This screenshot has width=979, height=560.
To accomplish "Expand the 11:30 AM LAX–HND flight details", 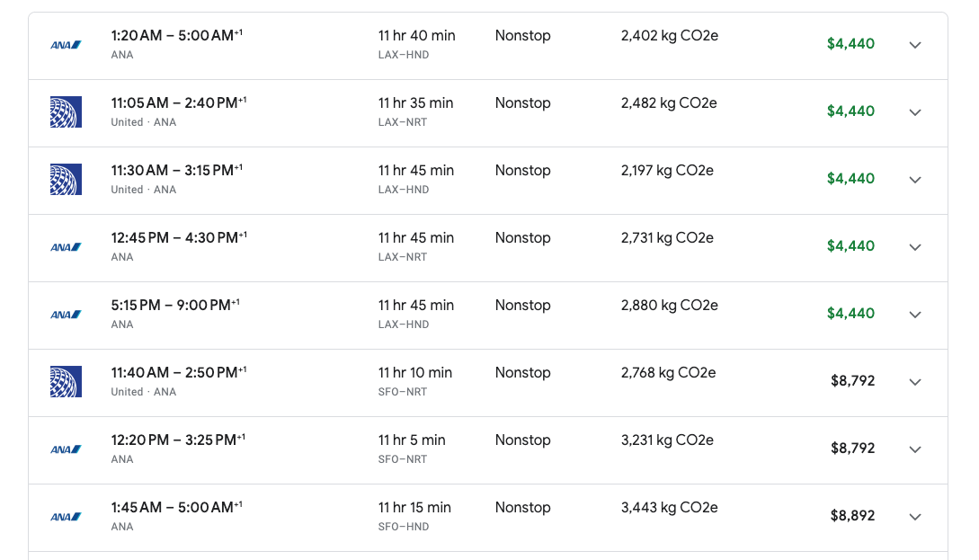I will tap(915, 180).
